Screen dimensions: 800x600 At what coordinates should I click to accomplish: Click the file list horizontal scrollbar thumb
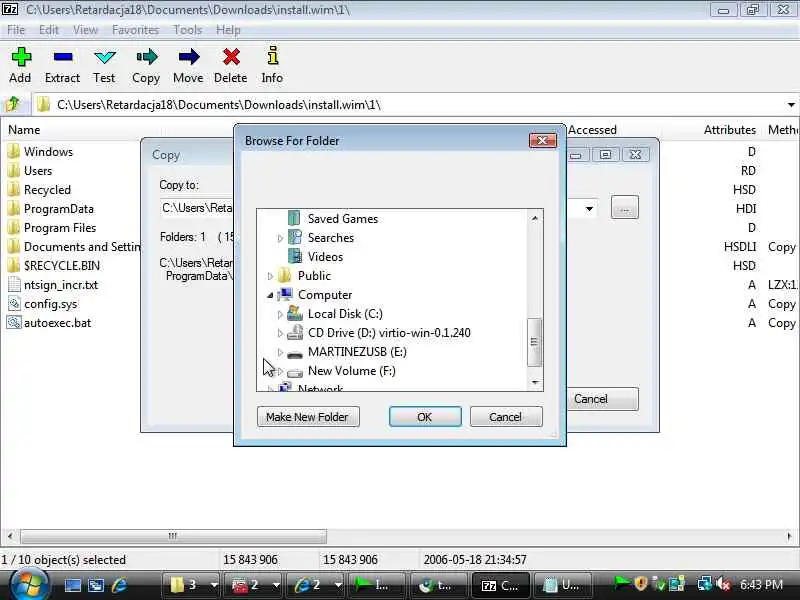point(173,536)
